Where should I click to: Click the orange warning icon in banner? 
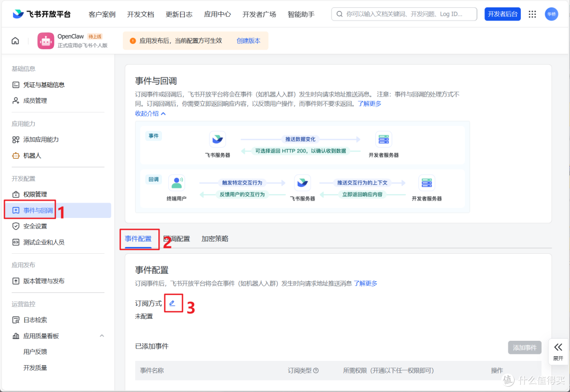click(x=132, y=41)
